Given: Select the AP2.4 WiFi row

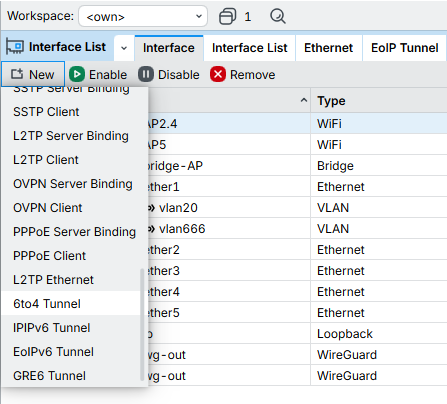Looking at the screenshot, I should click(x=297, y=124).
